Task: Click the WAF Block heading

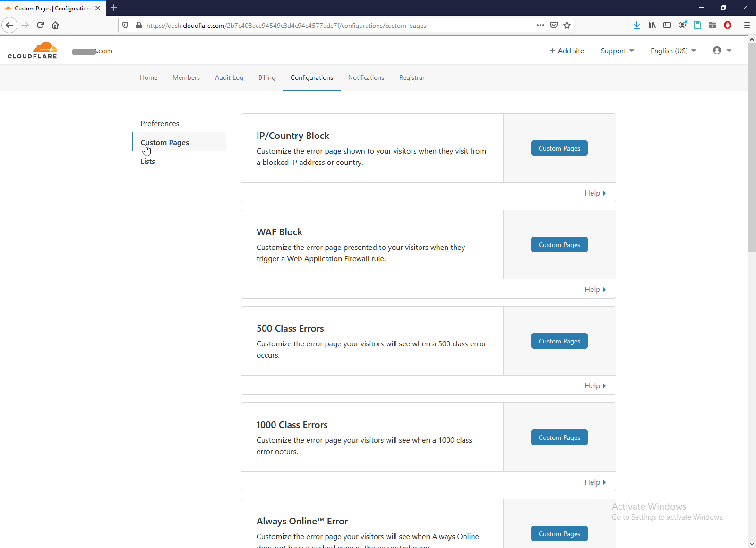Action: click(x=279, y=232)
